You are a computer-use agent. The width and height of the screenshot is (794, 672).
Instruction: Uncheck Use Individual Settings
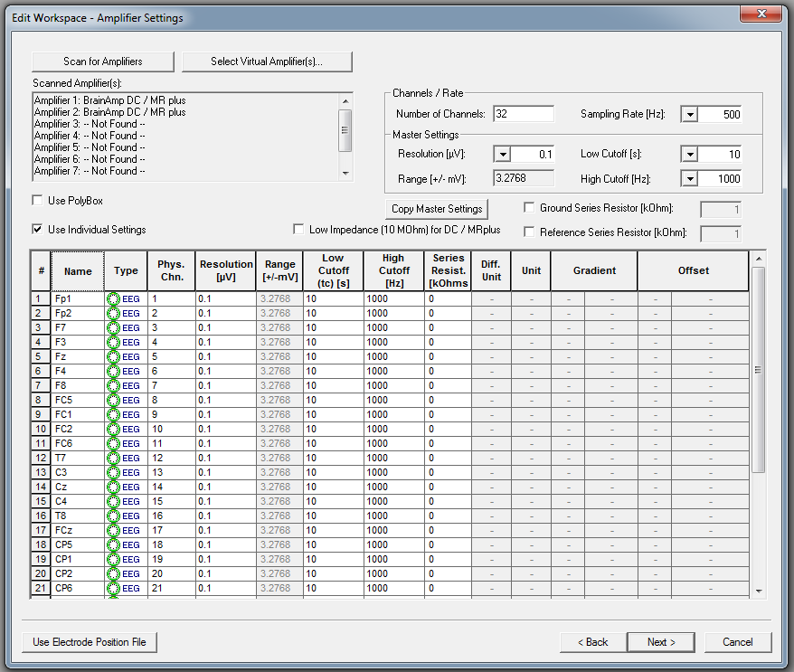coord(37,230)
